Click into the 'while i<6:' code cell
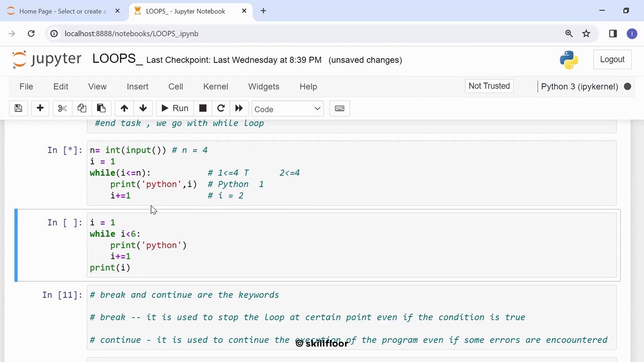The height and width of the screenshot is (362, 644). 352,245
